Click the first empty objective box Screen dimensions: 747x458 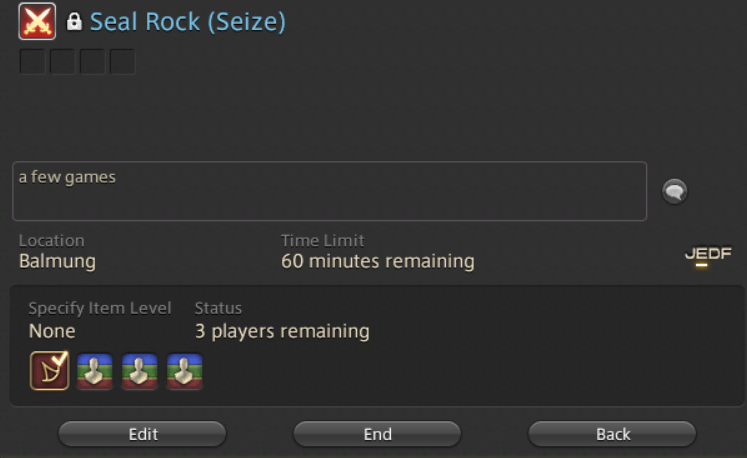(x=32, y=61)
